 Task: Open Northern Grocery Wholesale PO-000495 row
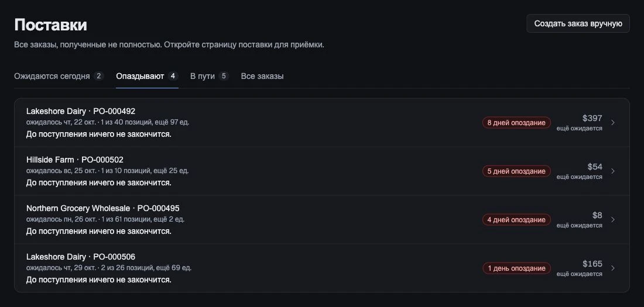321,220
